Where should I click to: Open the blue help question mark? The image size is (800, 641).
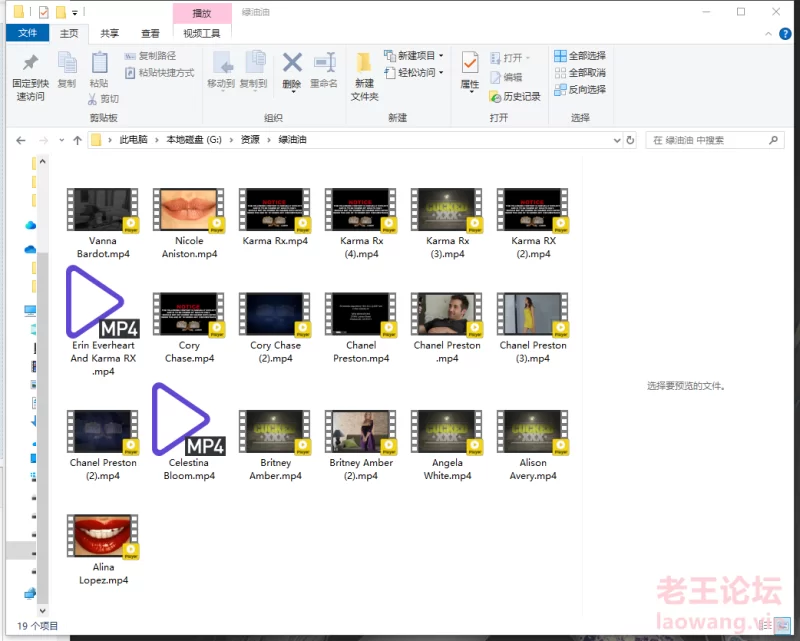785,34
